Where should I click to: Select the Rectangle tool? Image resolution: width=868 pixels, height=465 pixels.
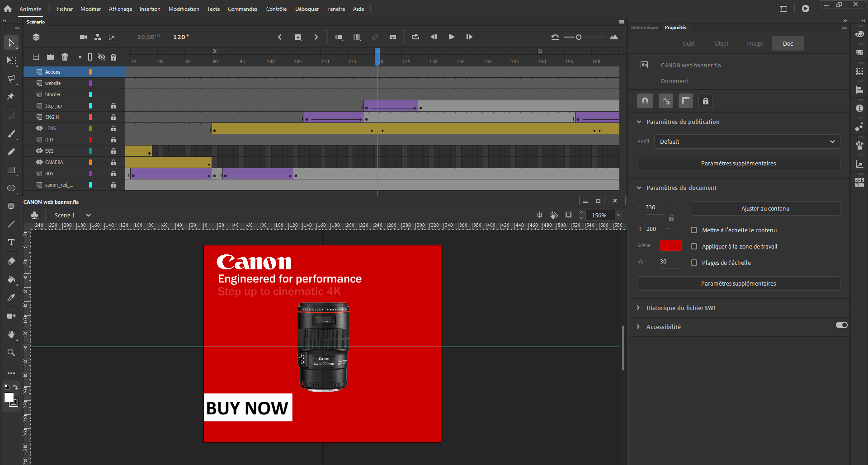[11, 170]
